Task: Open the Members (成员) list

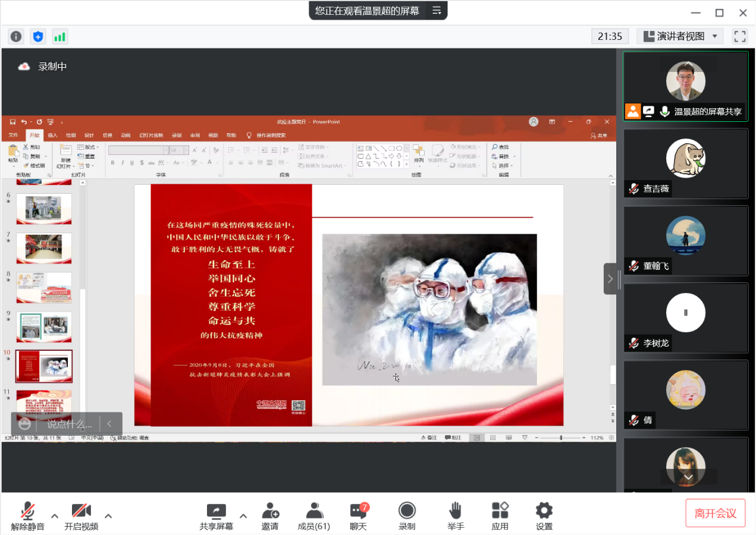Action: coord(313,516)
